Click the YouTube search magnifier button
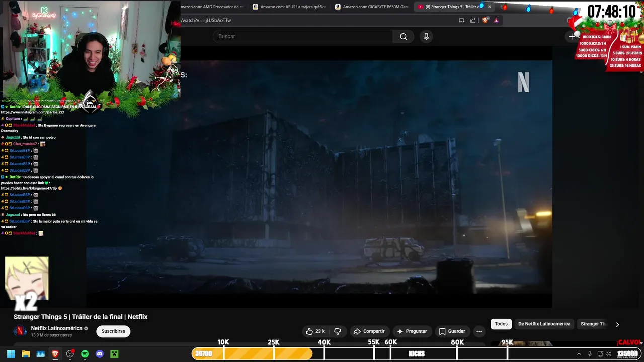The height and width of the screenshot is (362, 644). [x=404, y=36]
